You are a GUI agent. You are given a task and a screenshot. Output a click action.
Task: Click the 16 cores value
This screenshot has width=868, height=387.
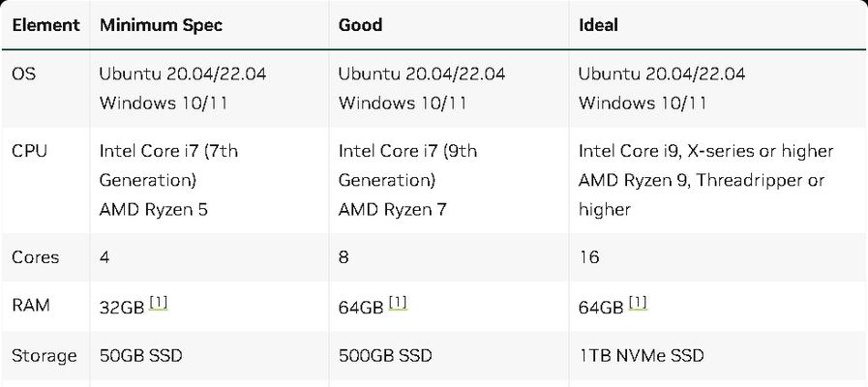coord(589,257)
